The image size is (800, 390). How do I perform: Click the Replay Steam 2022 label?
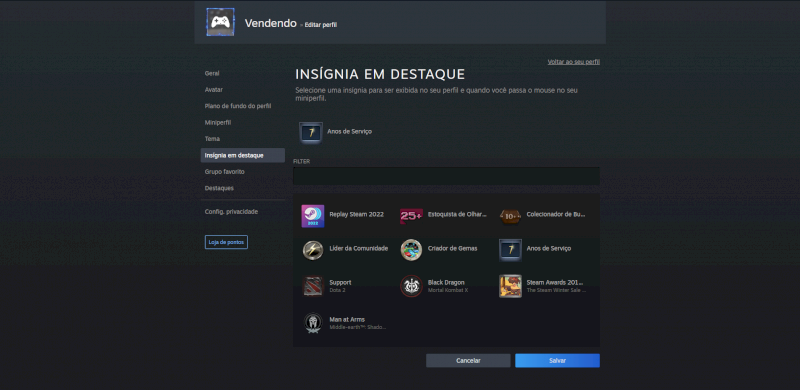tap(357, 214)
